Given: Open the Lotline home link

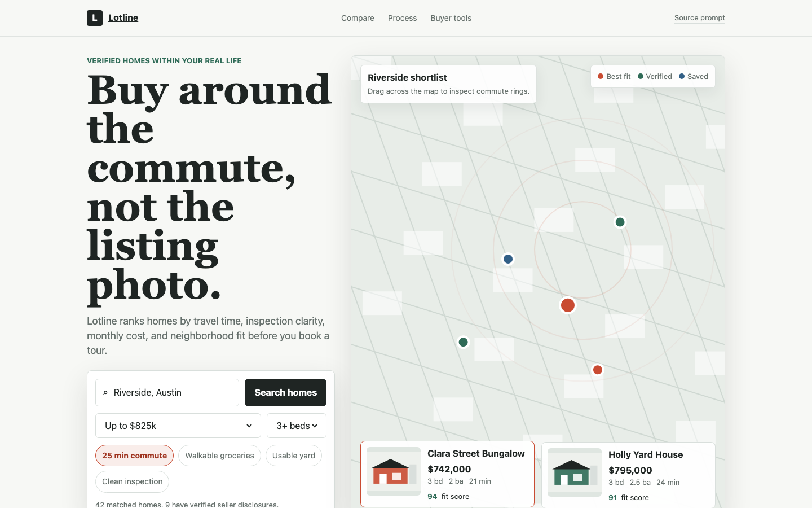Looking at the screenshot, I should [123, 18].
